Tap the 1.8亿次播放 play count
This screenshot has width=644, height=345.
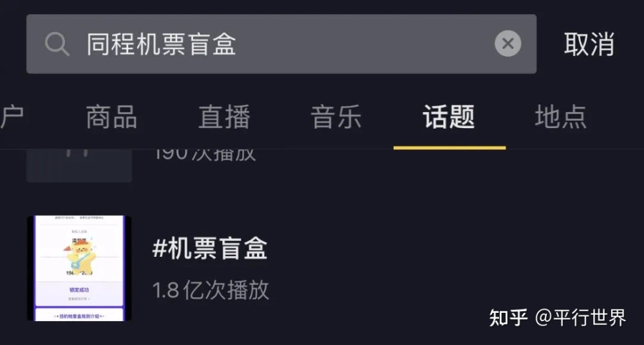[211, 290]
